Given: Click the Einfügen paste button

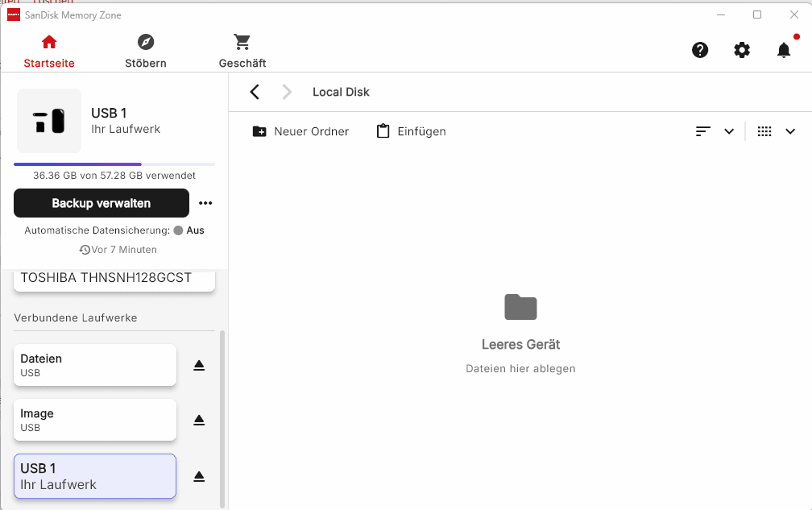Looking at the screenshot, I should tap(411, 131).
